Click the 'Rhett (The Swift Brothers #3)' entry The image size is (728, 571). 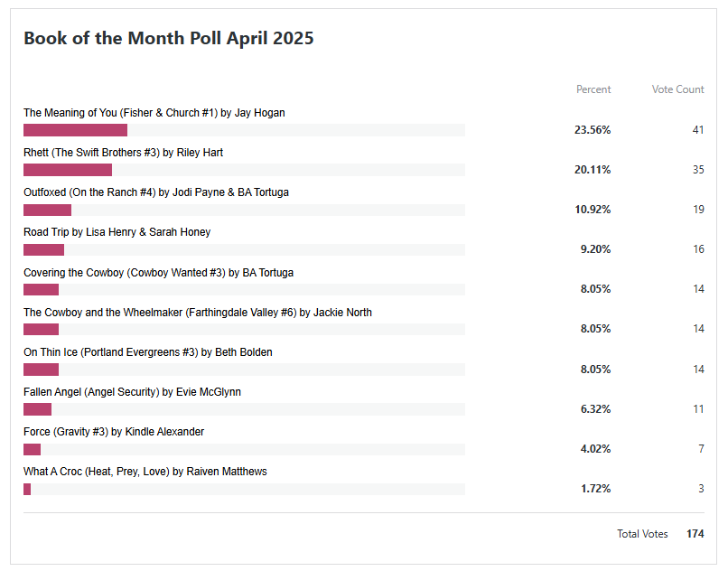click(123, 153)
